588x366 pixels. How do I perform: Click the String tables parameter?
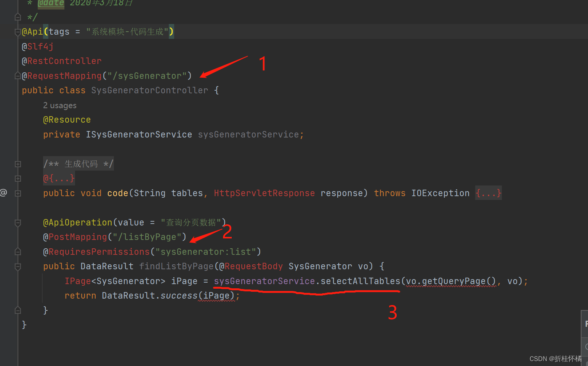point(168,193)
